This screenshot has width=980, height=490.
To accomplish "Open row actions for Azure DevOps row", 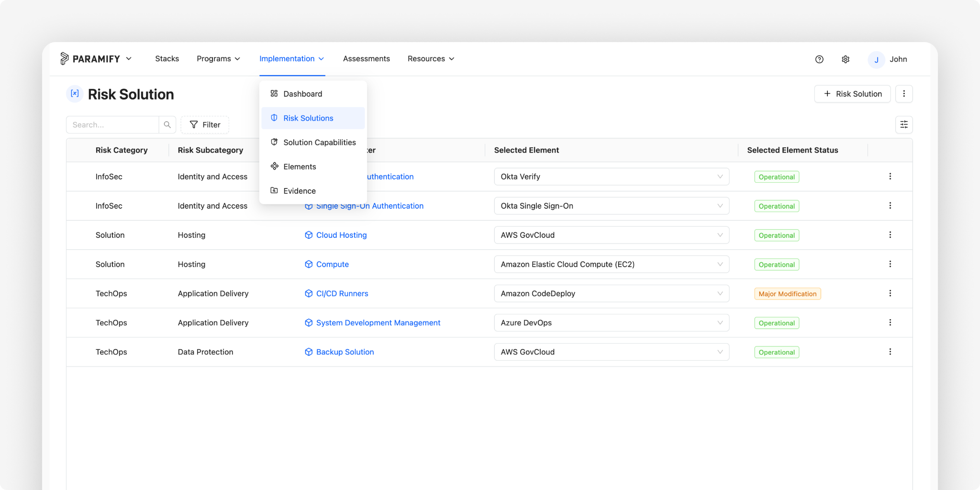I will [890, 323].
